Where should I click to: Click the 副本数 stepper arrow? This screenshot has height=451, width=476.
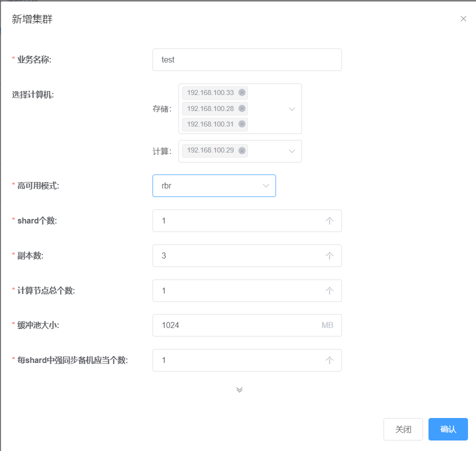click(329, 256)
